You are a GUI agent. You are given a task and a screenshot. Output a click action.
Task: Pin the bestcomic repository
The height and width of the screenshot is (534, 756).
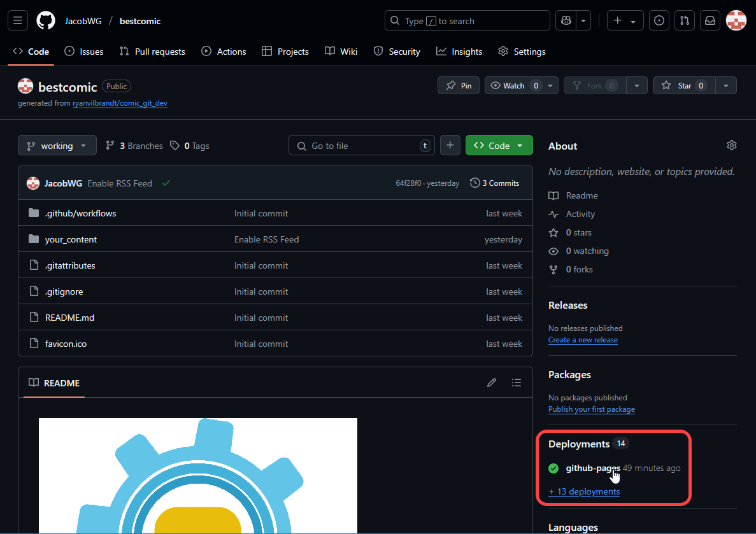pyautogui.click(x=459, y=85)
